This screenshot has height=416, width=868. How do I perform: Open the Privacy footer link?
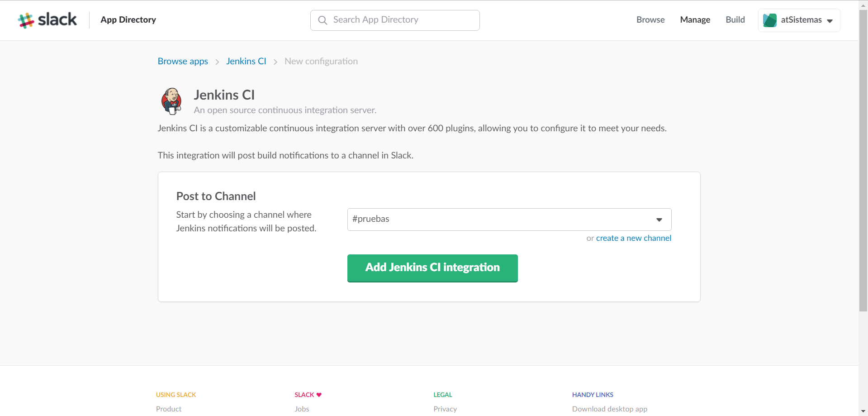445,409
